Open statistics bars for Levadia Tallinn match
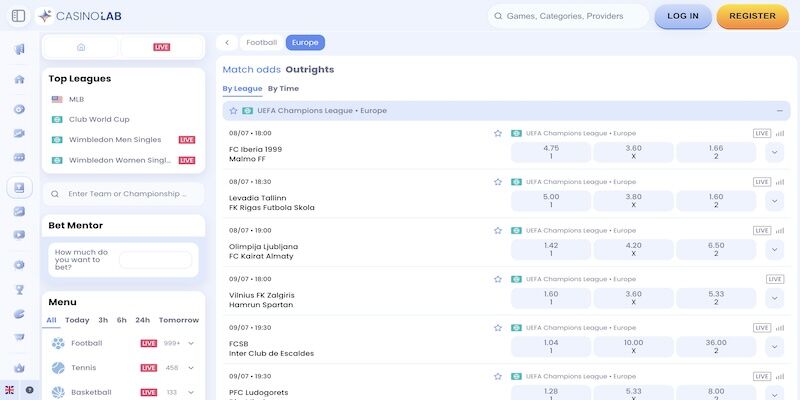 [x=780, y=182]
